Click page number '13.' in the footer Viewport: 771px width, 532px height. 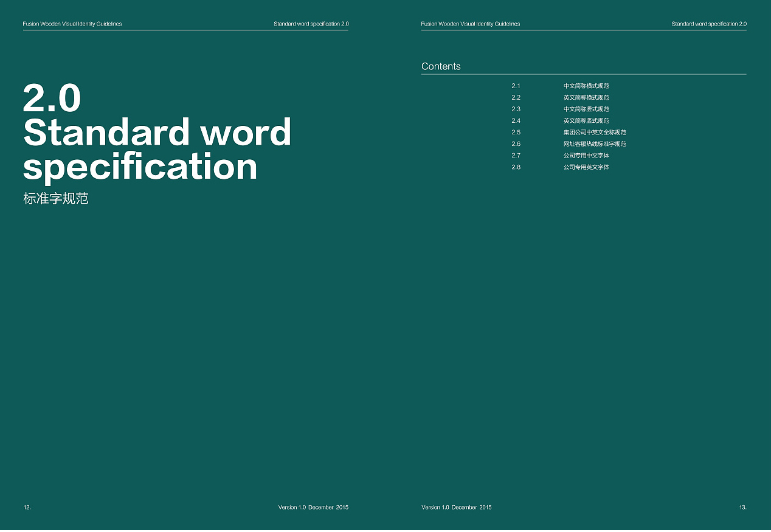(743, 507)
